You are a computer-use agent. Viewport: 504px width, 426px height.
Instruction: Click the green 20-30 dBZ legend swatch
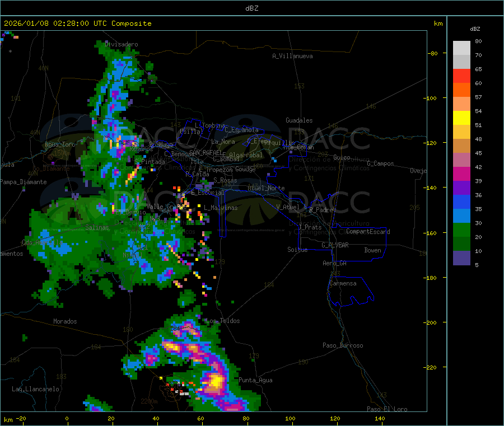[461, 230]
